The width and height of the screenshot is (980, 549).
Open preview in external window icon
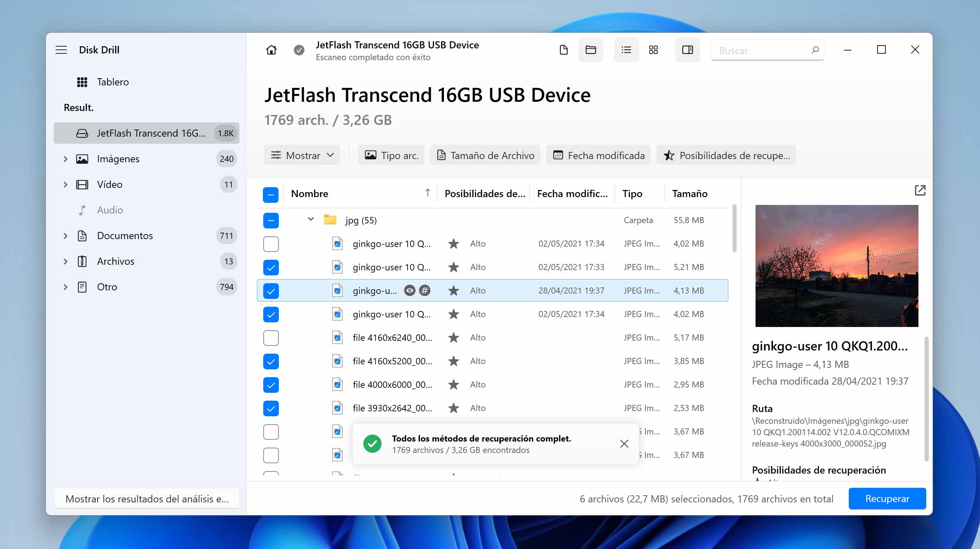(x=920, y=190)
